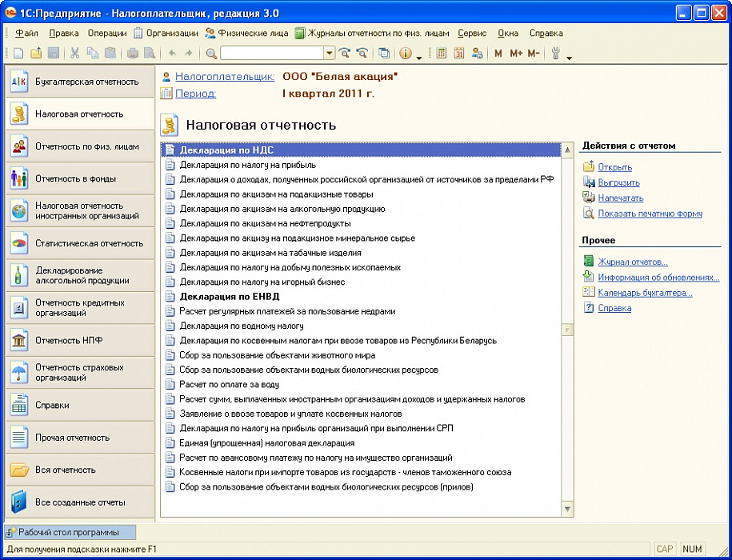
Task: Click the Справка link under Прочее
Action: click(x=614, y=308)
